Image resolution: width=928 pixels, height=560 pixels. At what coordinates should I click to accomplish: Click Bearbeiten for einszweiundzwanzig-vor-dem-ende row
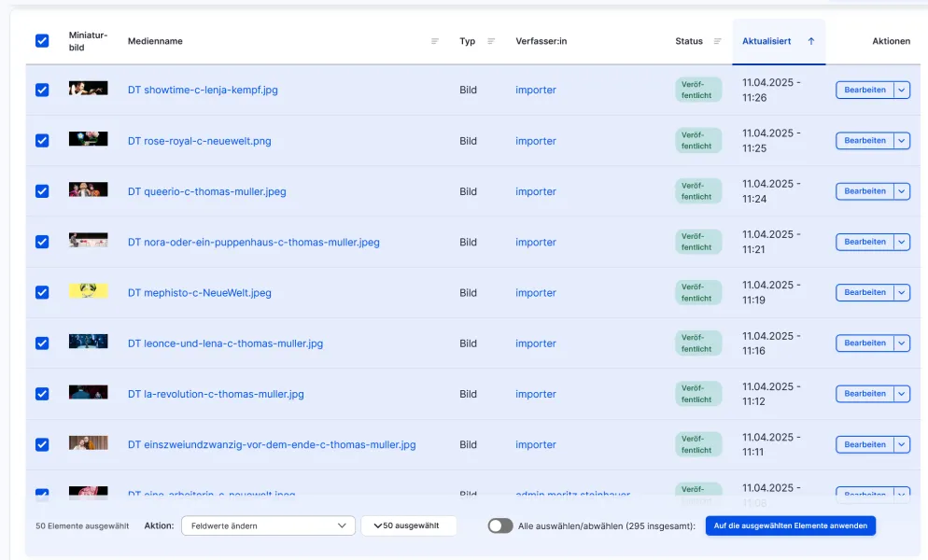click(865, 444)
